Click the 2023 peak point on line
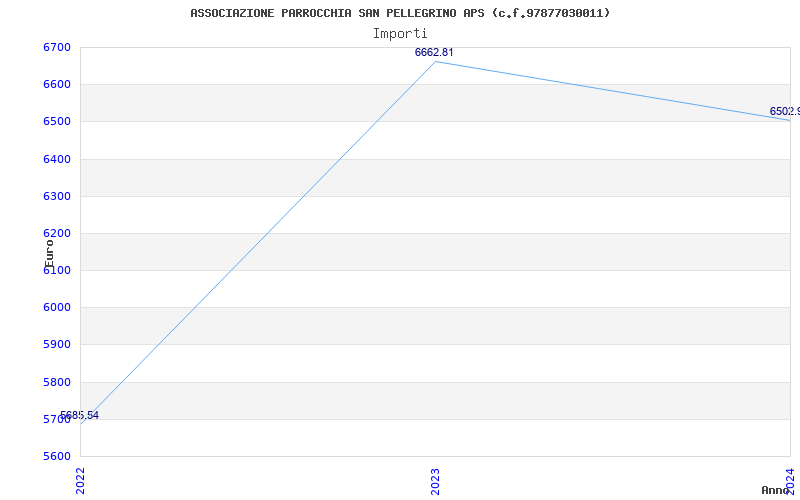Image resolution: width=800 pixels, height=500 pixels. click(435, 62)
